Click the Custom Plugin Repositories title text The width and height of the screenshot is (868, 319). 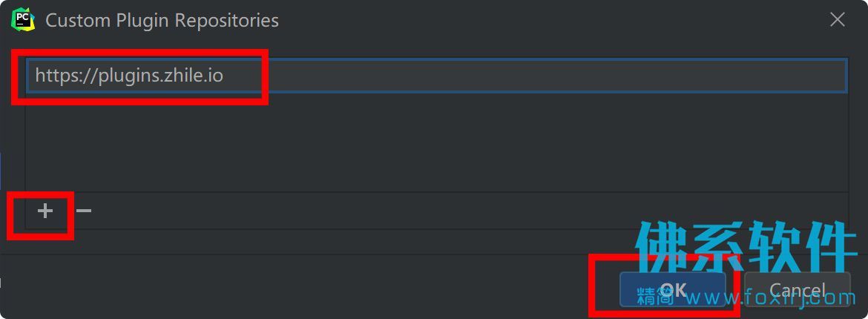click(162, 21)
